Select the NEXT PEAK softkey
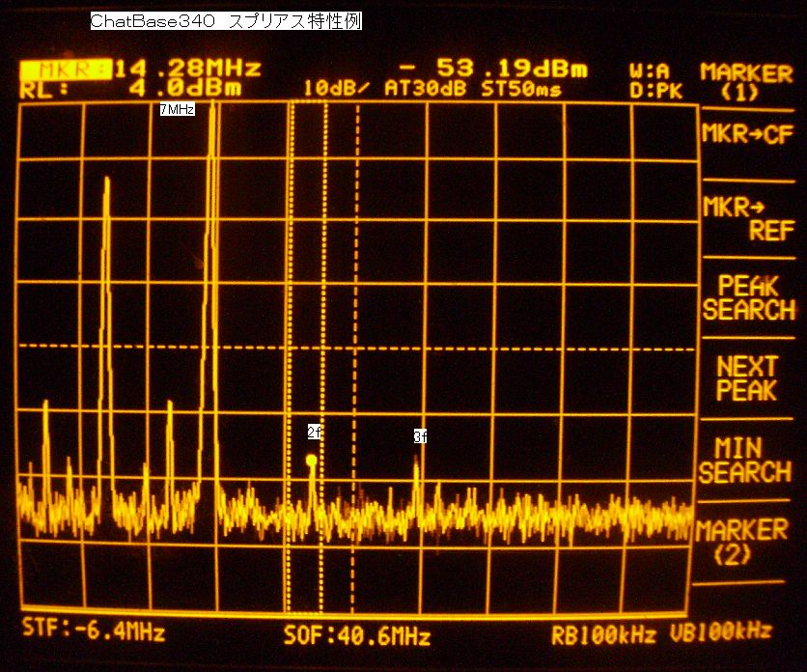The image size is (807, 672). point(747,378)
